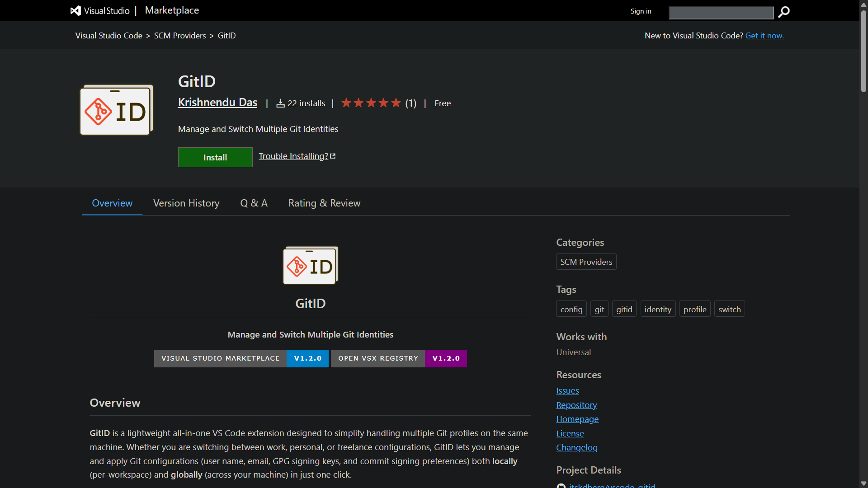Click the GitHub icon under Project Details
Viewport: 868px width, 488px height.
pos(561,485)
